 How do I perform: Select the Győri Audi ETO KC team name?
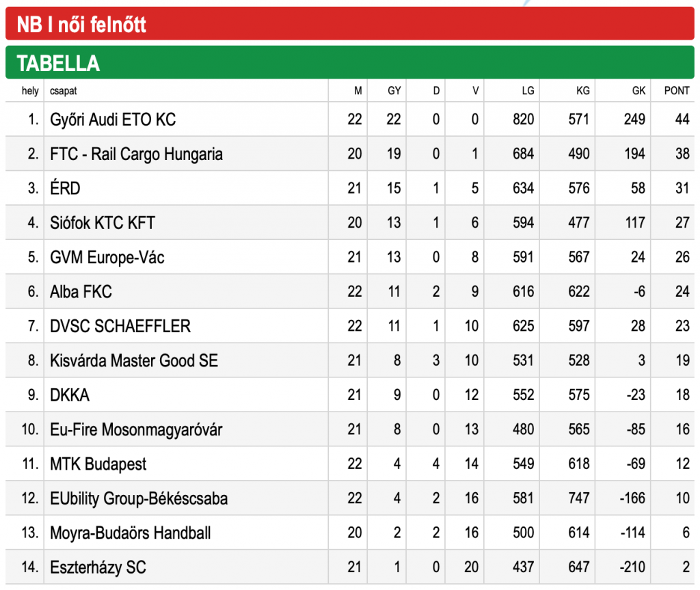point(113,120)
